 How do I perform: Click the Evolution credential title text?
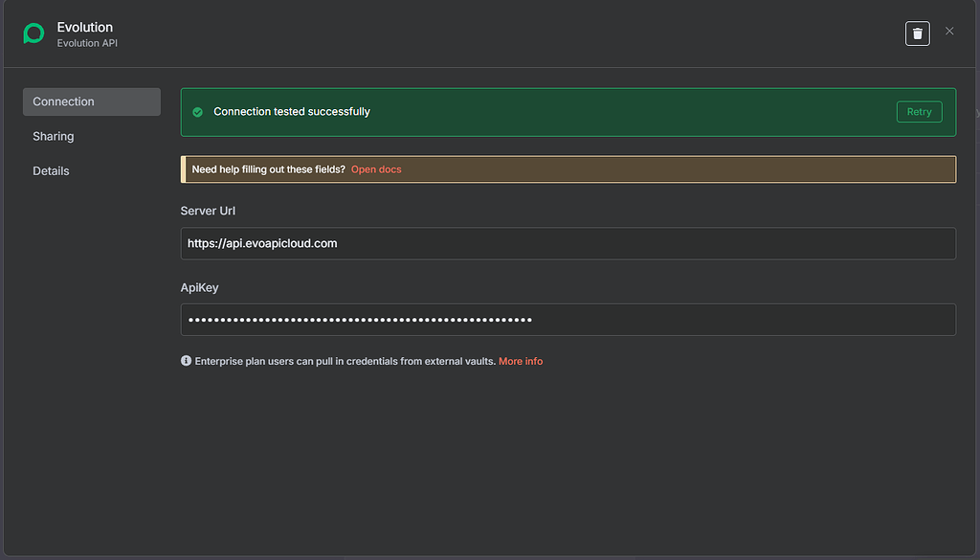pyautogui.click(x=84, y=27)
